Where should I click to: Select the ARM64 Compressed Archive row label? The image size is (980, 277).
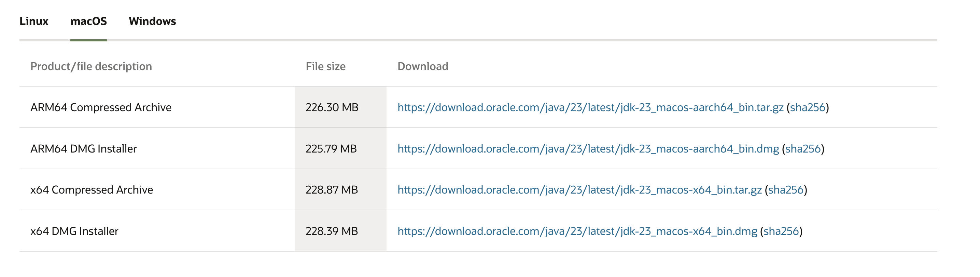[101, 107]
